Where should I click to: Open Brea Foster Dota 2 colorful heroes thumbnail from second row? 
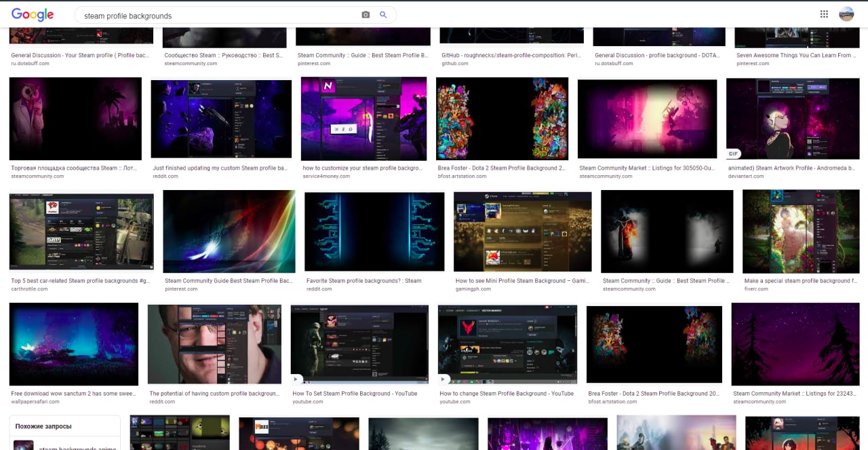502,119
